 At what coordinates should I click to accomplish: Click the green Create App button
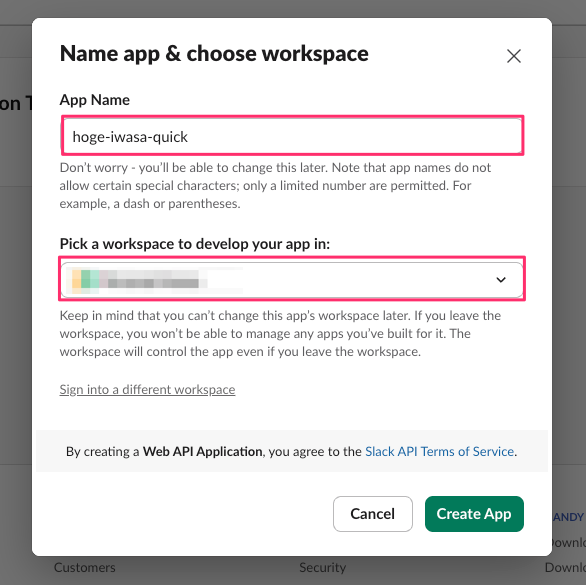[x=474, y=514]
